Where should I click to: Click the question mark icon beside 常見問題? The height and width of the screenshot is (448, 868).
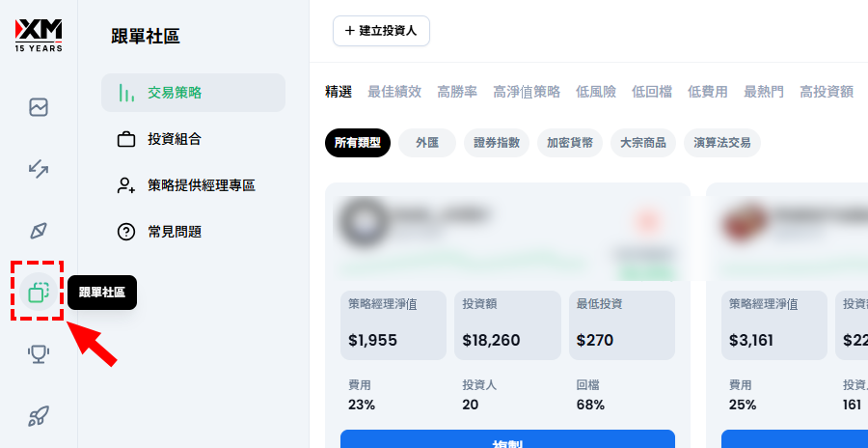pyautogui.click(x=126, y=232)
